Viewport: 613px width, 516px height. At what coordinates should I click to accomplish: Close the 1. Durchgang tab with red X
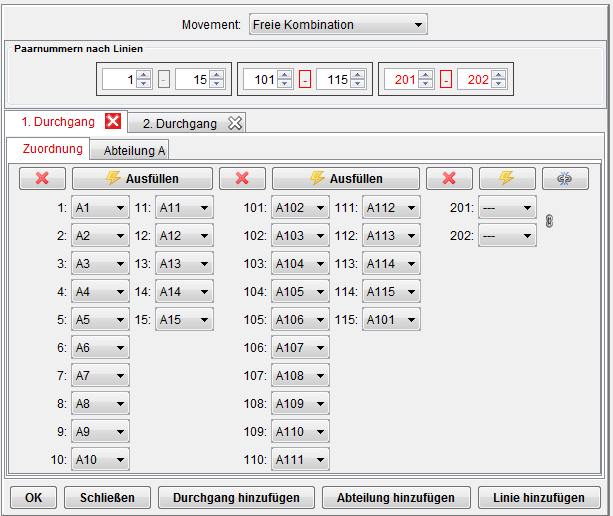[x=113, y=122]
